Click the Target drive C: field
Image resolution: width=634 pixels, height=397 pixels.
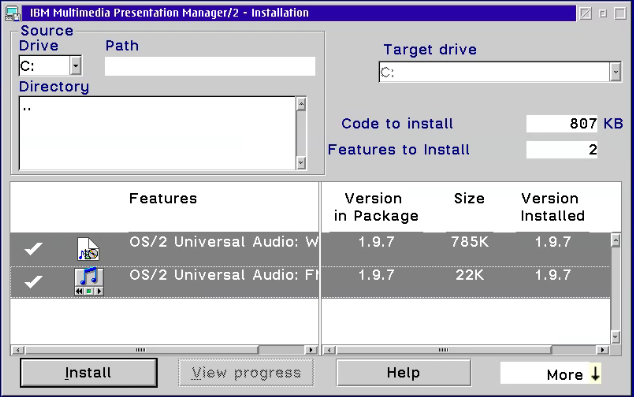click(494, 72)
